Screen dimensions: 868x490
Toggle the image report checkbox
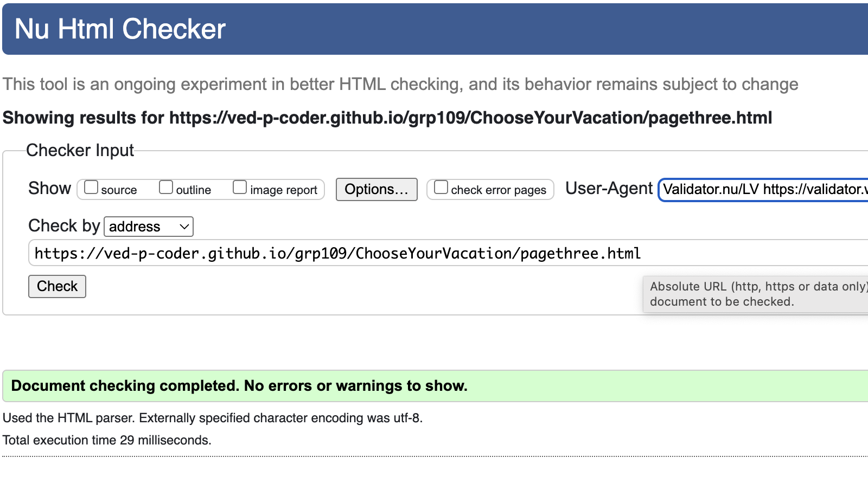240,188
